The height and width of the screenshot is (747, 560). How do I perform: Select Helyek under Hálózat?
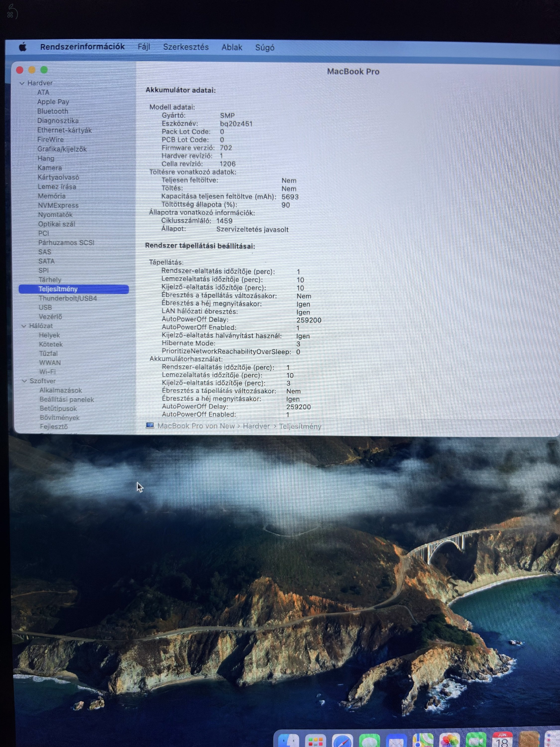[x=49, y=335]
